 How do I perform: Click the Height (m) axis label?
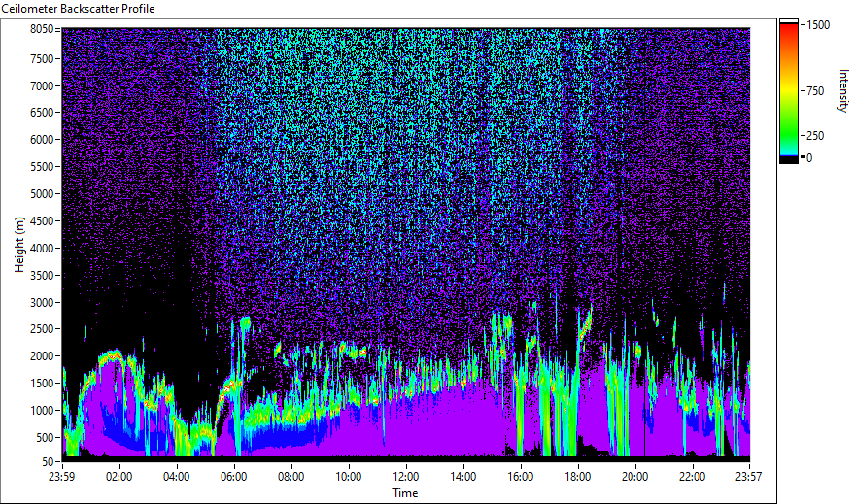(19, 245)
